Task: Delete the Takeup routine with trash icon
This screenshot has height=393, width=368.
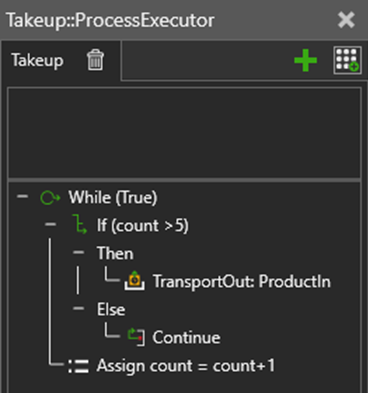Action: 95,60
